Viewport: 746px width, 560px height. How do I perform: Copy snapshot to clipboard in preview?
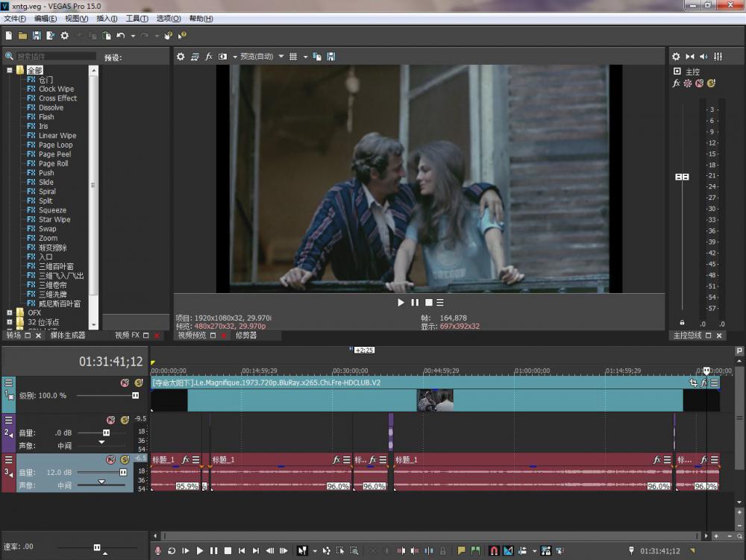point(317,57)
